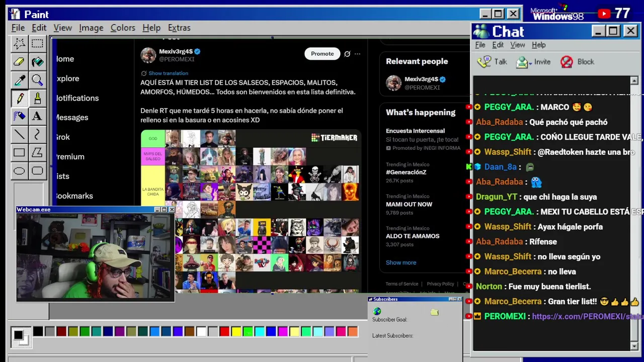
Task: Pick the Polygon shape tool
Action: click(37, 152)
